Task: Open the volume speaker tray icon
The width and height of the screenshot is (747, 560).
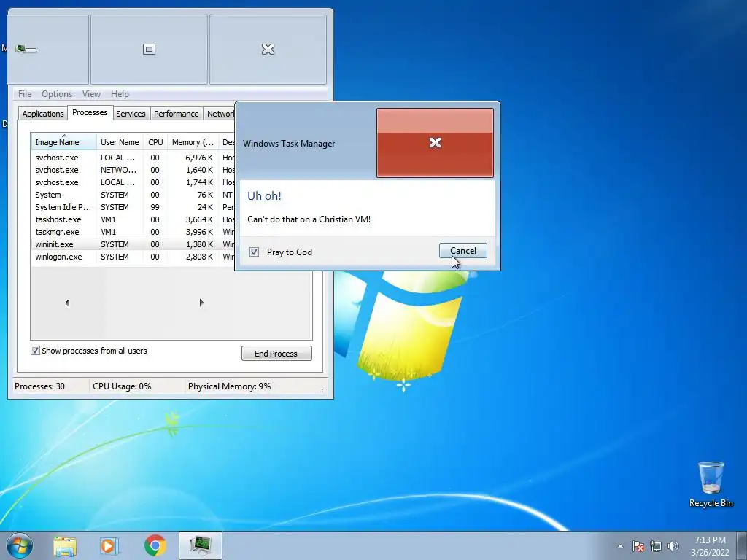Action: [x=673, y=546]
